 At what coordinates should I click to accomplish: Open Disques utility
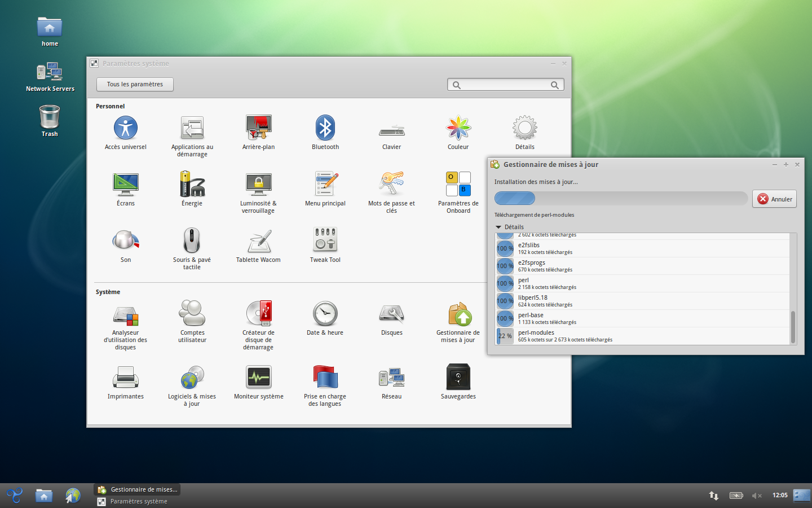click(x=391, y=320)
